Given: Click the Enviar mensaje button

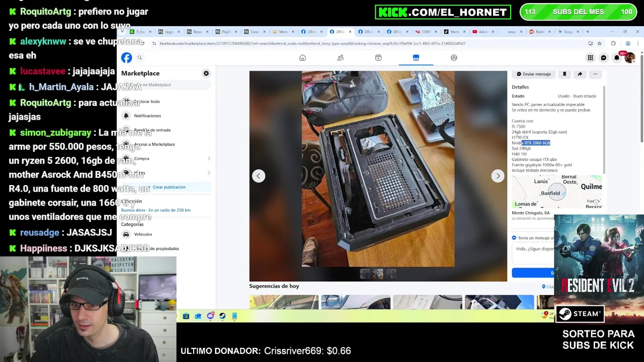Looking at the screenshot, I should [x=533, y=74].
